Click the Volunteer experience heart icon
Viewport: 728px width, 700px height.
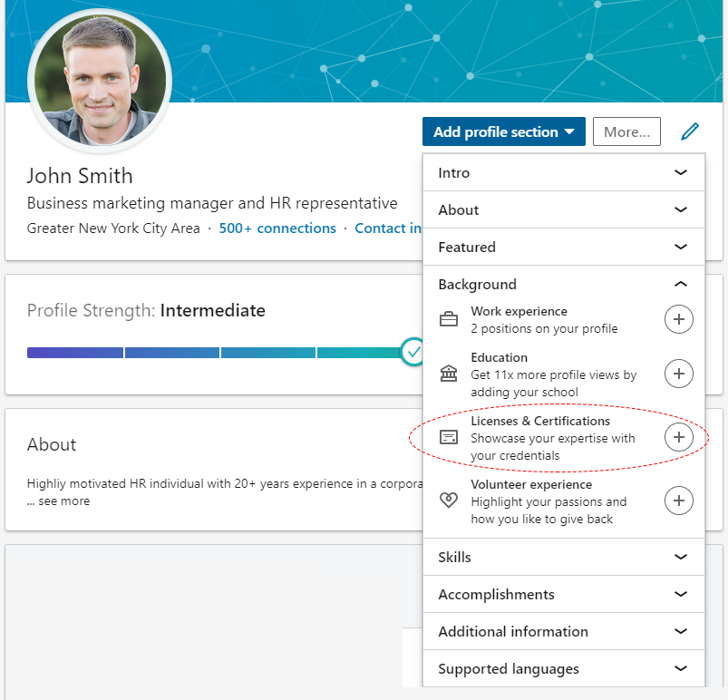(x=449, y=501)
